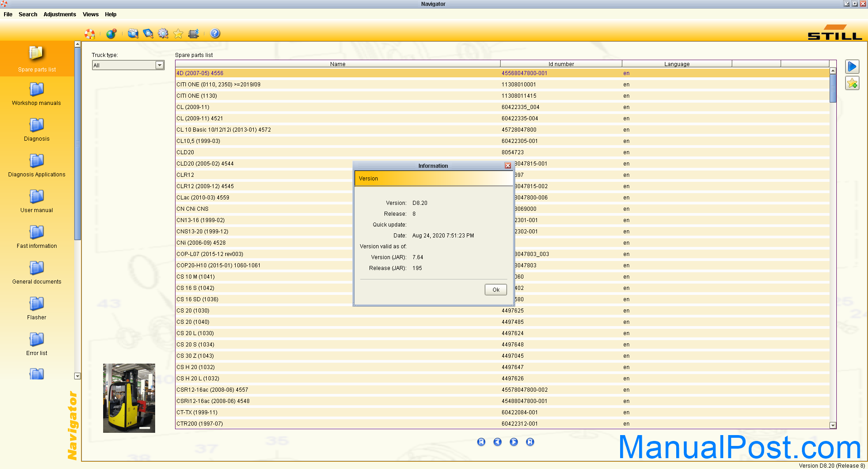Sort by the Id number column header
868x469 pixels.
pos(561,64)
